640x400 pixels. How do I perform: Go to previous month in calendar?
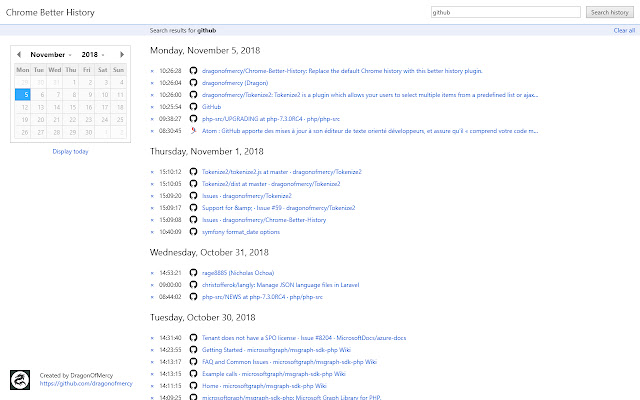click(x=19, y=54)
